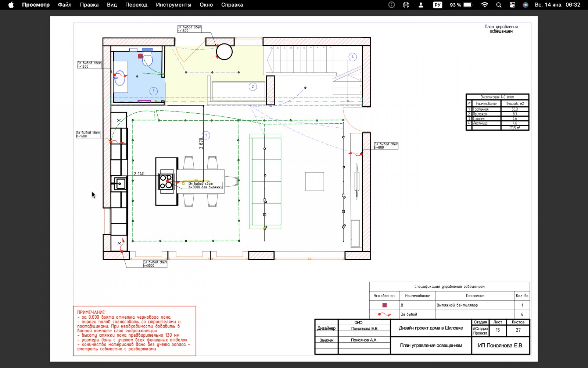Click the dimension '2 870'
Viewport: 588px width, 368px height.
(x=201, y=144)
